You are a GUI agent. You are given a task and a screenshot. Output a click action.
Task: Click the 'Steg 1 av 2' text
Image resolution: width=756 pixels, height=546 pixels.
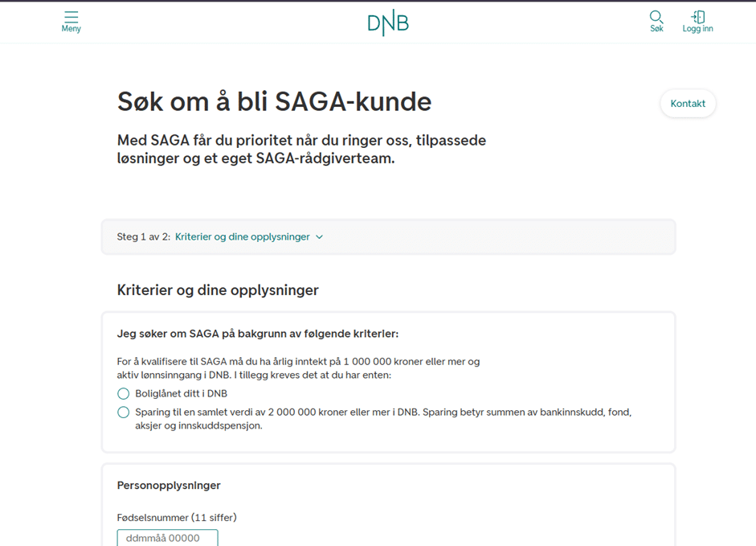[144, 237]
